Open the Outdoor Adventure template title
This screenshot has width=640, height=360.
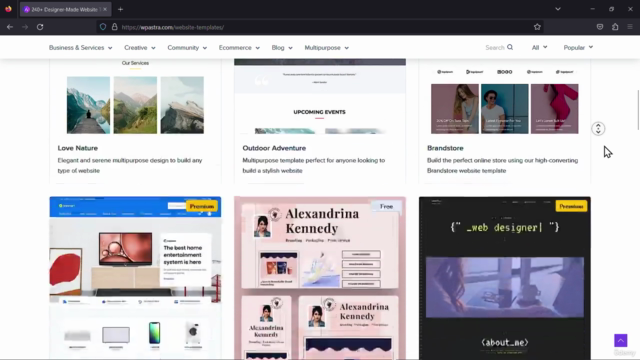pos(274,148)
